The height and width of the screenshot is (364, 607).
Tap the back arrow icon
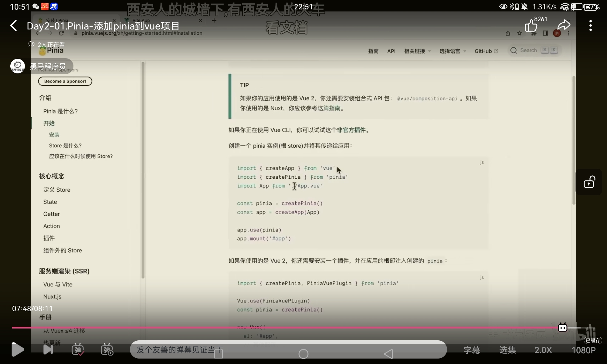(x=14, y=26)
